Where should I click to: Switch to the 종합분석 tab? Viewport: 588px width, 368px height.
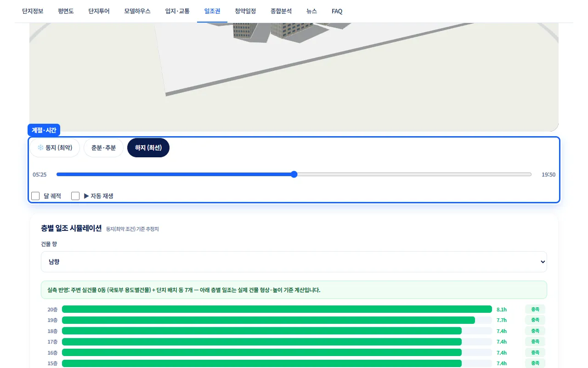[281, 11]
